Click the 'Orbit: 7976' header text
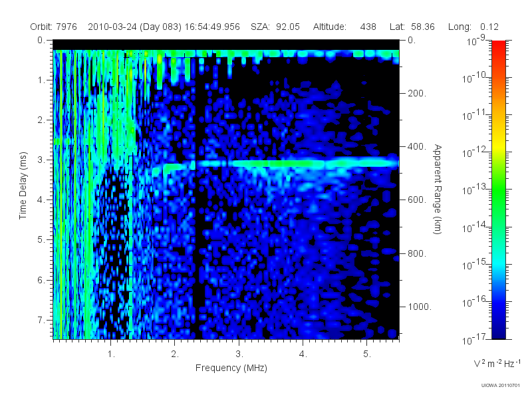The height and width of the screenshot is (399, 532). [54, 27]
